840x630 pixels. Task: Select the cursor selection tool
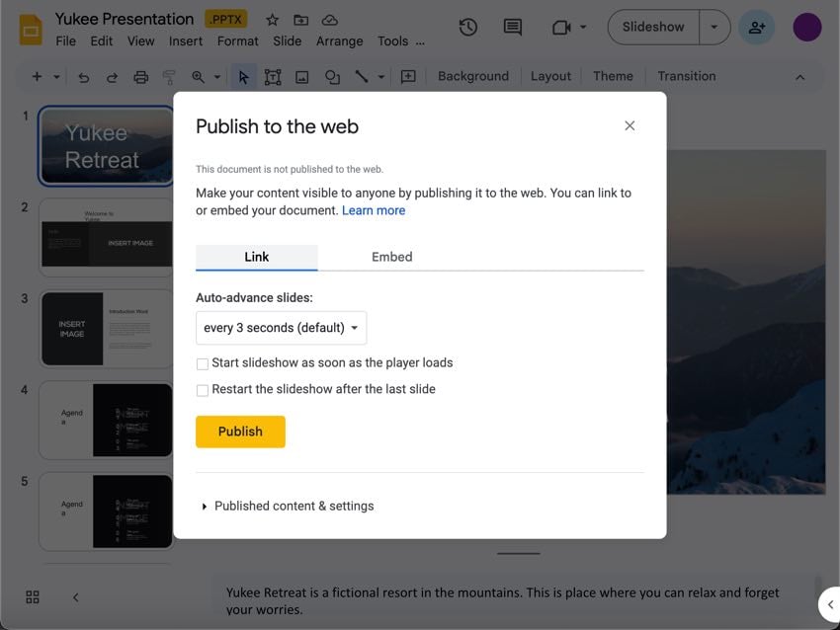(243, 75)
